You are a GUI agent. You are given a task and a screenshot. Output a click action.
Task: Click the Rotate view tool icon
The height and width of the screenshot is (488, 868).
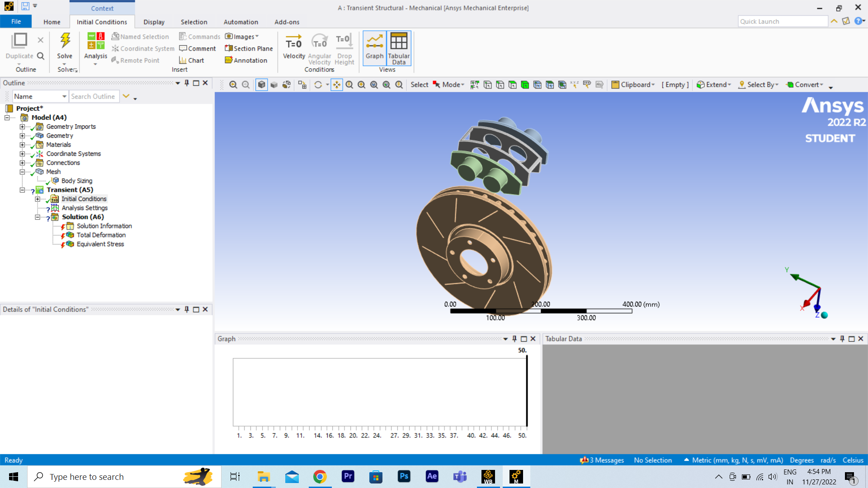[x=318, y=84]
